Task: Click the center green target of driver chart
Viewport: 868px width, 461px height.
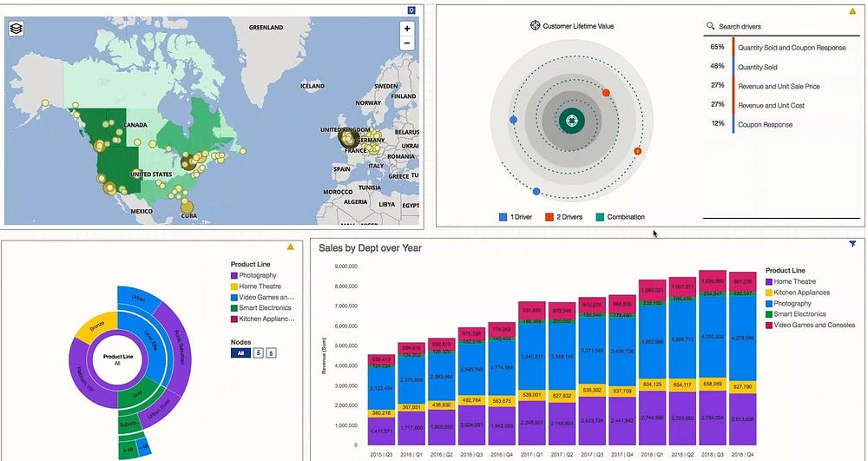Action: (572, 121)
